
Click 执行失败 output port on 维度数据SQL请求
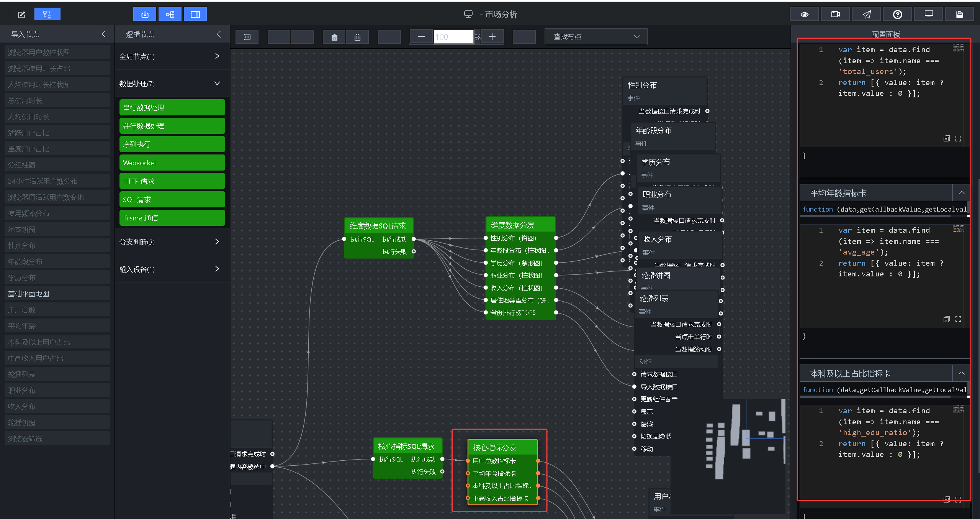point(414,252)
